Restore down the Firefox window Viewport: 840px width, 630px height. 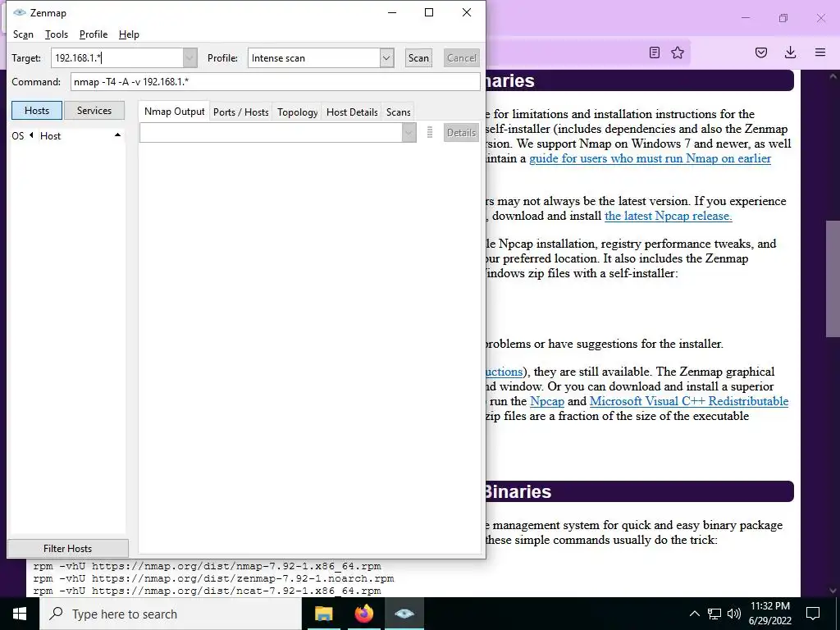[783, 18]
